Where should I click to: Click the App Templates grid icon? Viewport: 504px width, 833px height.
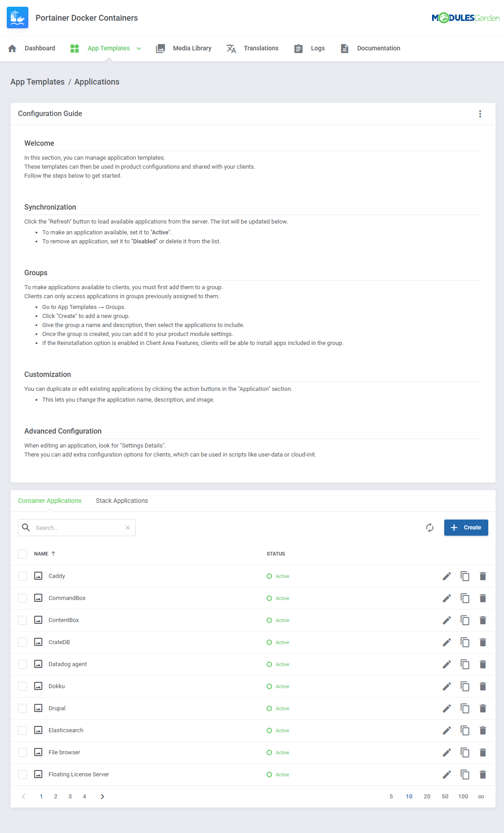[75, 49]
